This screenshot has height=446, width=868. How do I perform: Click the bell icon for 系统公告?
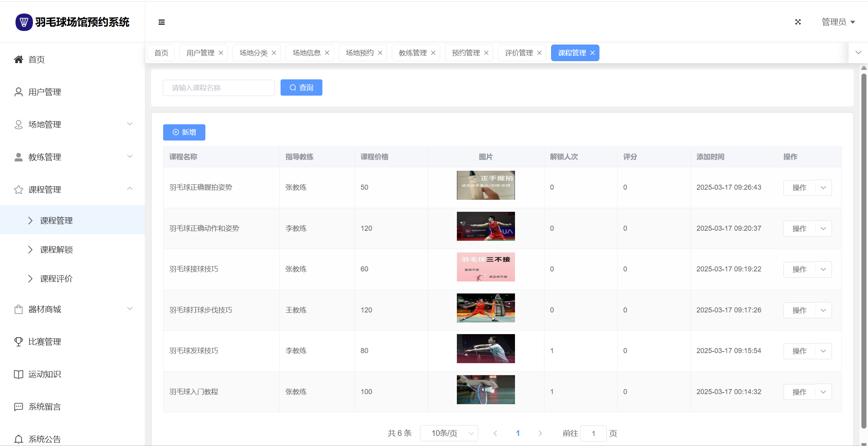(18, 439)
